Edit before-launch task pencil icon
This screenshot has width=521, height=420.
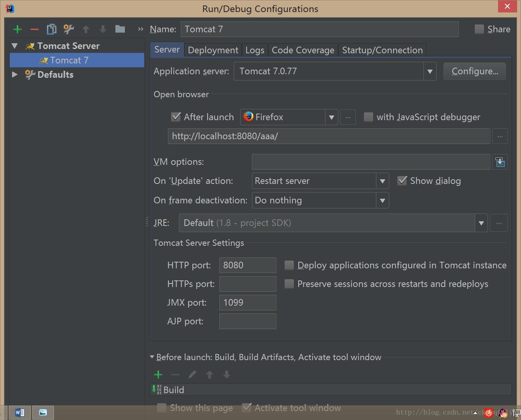pyautogui.click(x=192, y=374)
